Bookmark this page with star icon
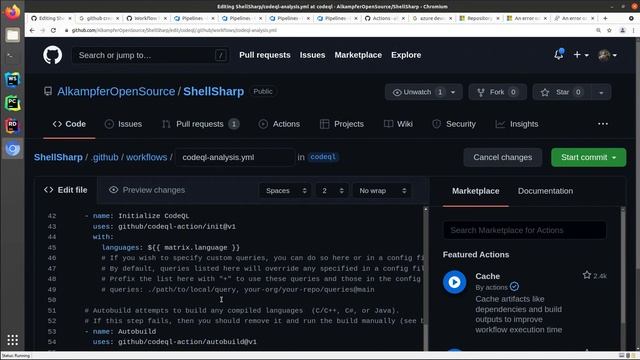This screenshot has height=360, width=640. [x=609, y=30]
